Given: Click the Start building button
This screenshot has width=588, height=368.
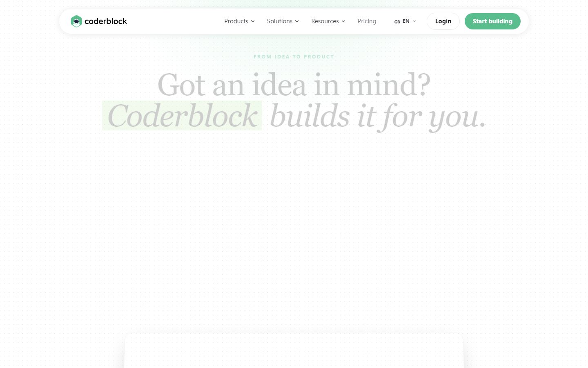Looking at the screenshot, I should point(492,21).
